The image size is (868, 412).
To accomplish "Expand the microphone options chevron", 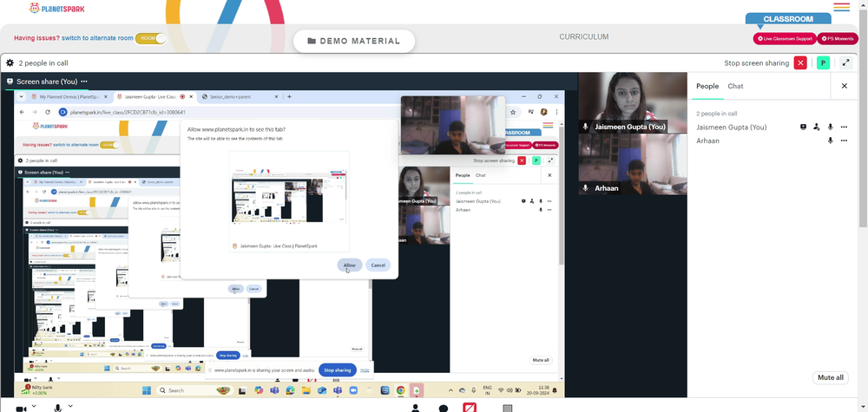I will point(70,407).
